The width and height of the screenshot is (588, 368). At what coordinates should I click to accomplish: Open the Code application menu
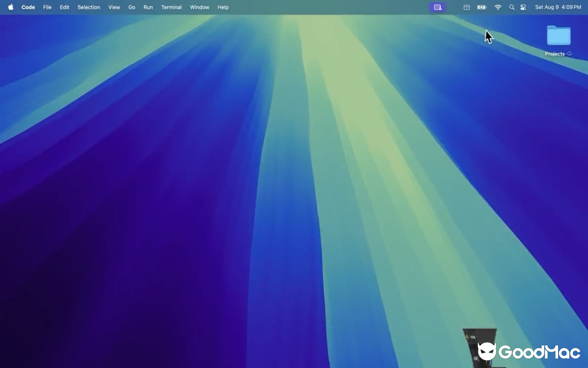coord(28,7)
